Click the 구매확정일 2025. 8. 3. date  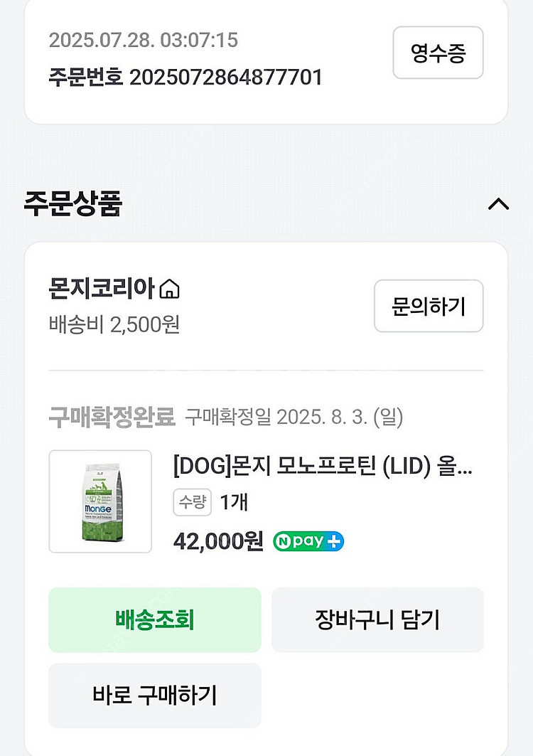294,417
